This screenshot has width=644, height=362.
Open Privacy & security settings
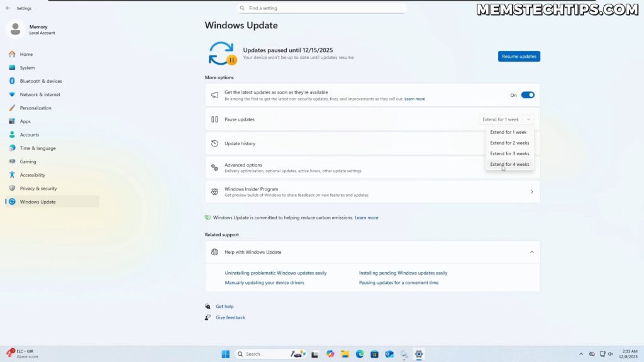click(41, 188)
